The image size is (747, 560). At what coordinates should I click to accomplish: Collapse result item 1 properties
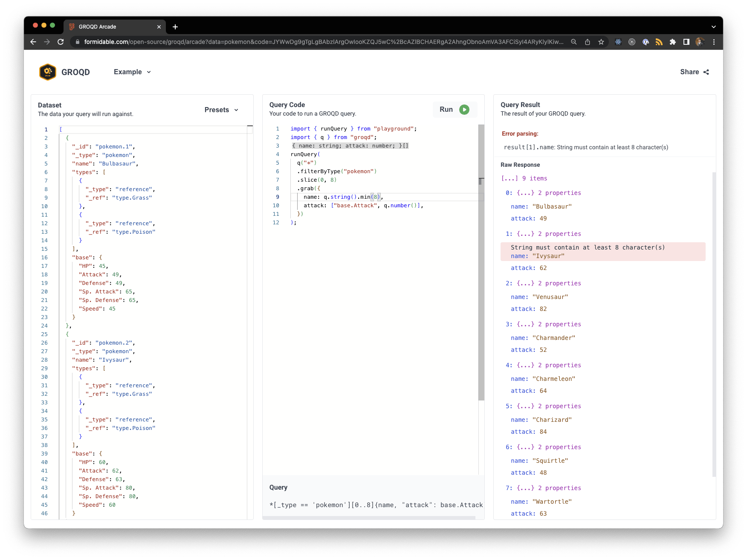[543, 234]
